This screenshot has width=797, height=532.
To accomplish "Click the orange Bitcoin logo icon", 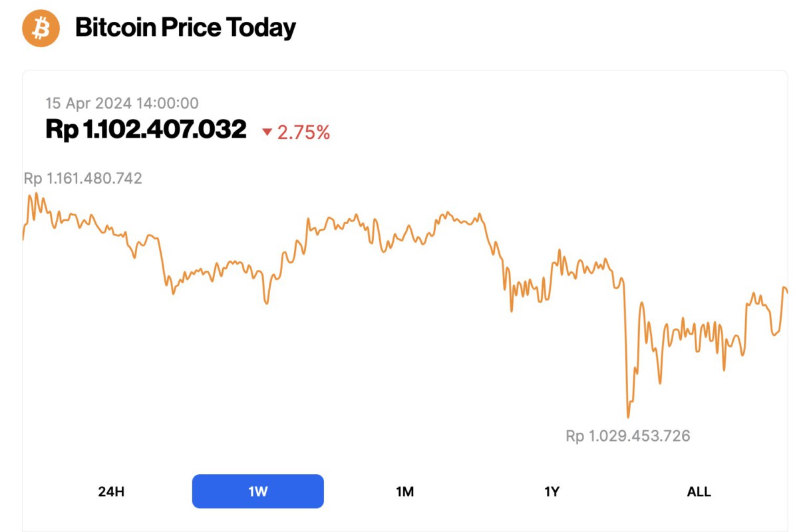I will (41, 28).
